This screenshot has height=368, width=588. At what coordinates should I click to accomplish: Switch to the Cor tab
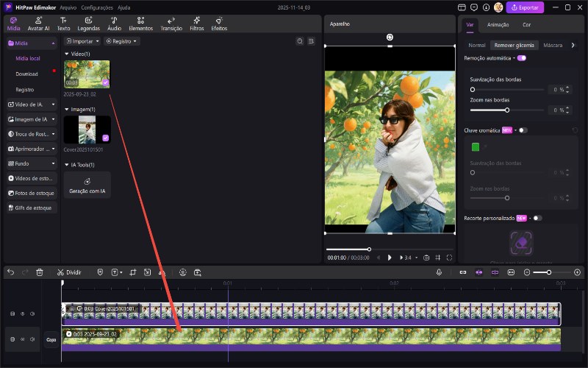pyautogui.click(x=526, y=25)
